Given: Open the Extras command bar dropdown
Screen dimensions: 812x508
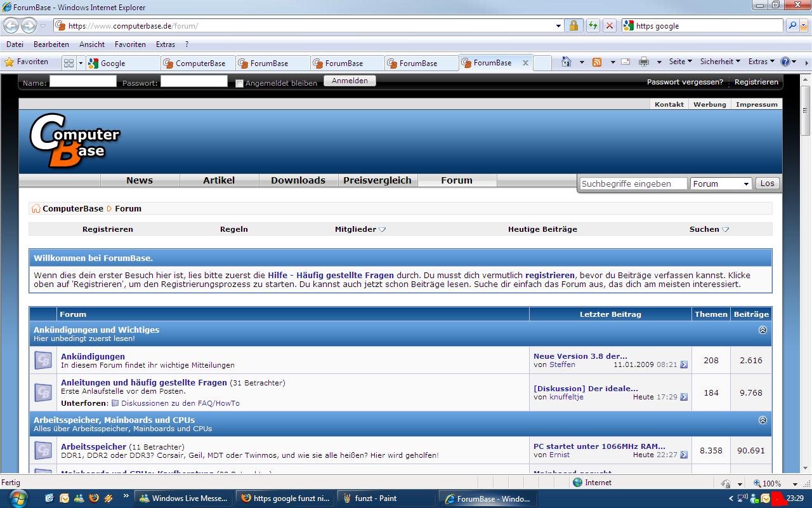Looking at the screenshot, I should [x=761, y=62].
